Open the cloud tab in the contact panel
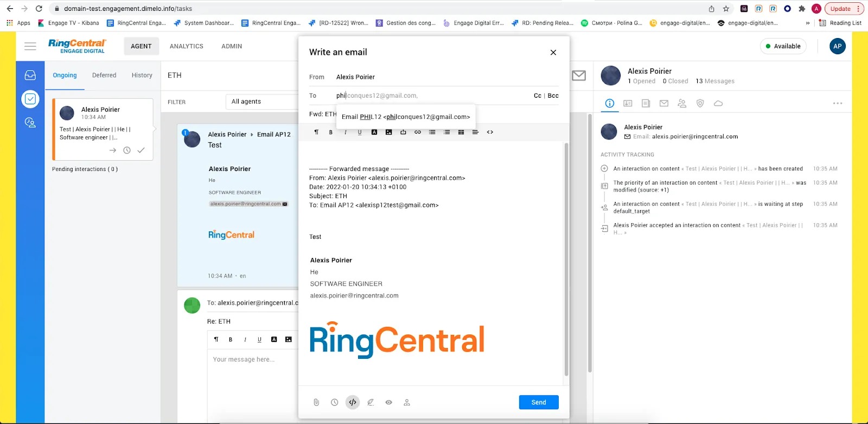 pos(718,103)
